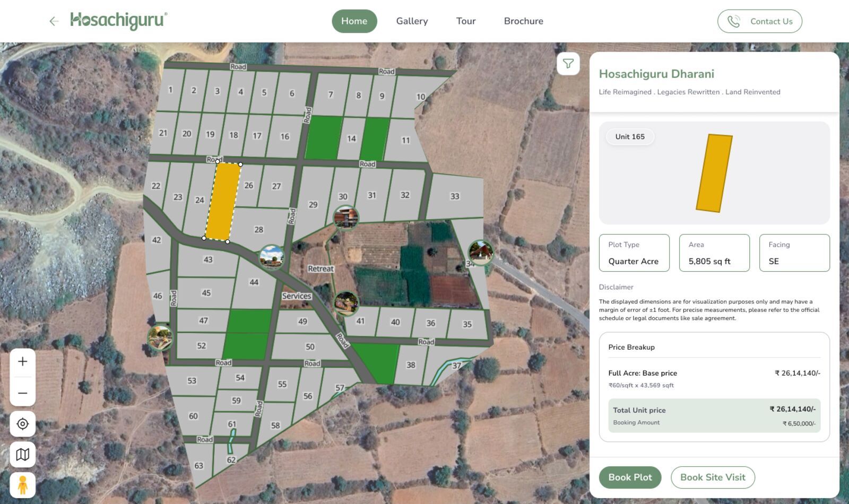The height and width of the screenshot is (504, 849).
Task: Click the green plot left of plot 14
Action: (323, 138)
